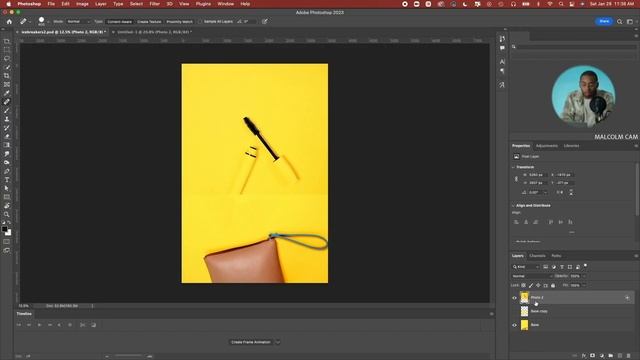Viewport: 640px width, 360px height.
Task: Open the Filter menu
Action: click(x=154, y=4)
